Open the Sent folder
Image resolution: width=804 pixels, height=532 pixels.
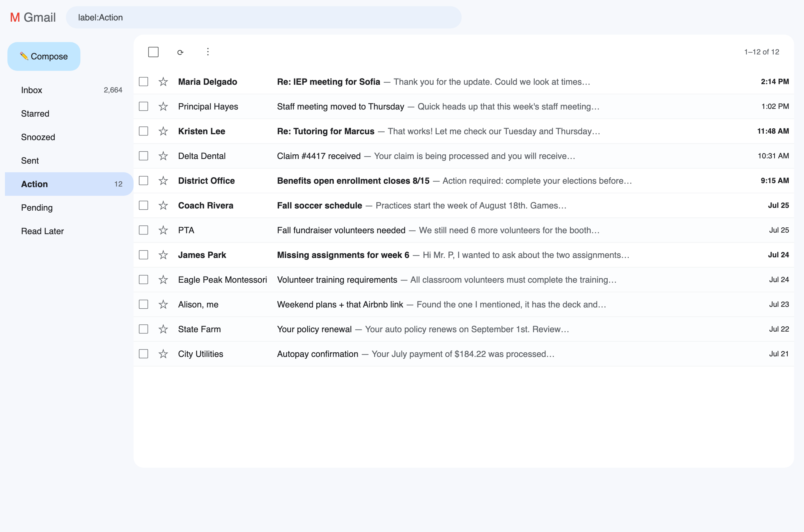[x=69, y=161]
